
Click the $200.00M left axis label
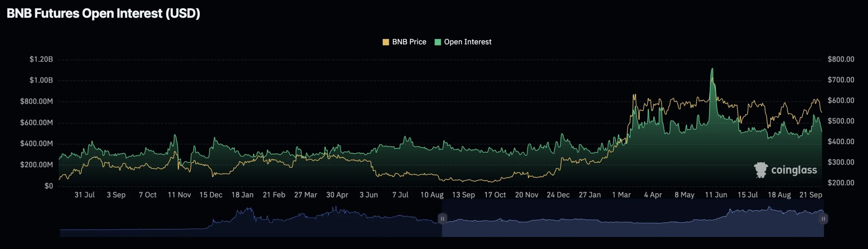[x=37, y=165]
